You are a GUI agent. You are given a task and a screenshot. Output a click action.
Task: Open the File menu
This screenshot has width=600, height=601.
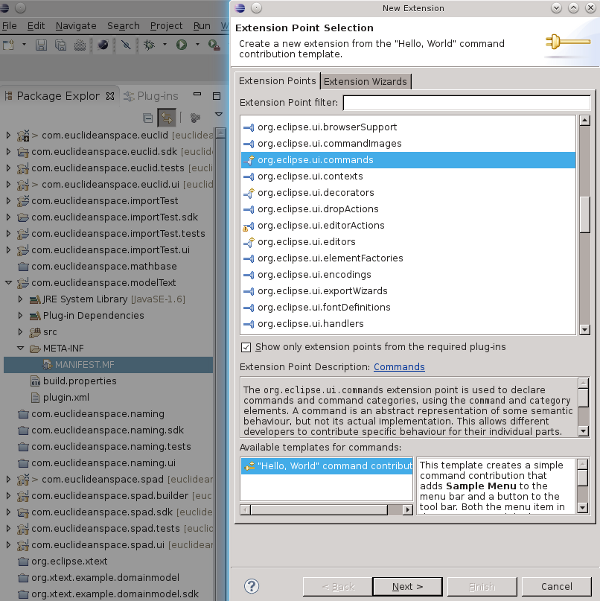[x=9, y=26]
